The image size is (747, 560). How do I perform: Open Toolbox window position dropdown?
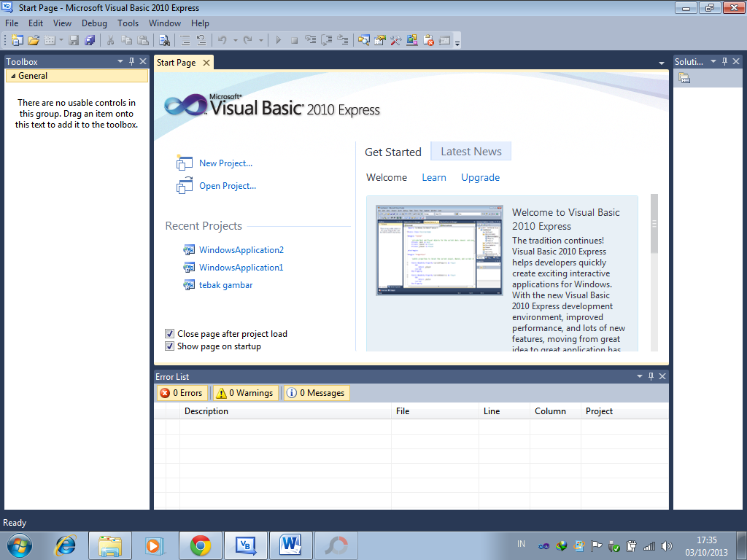pyautogui.click(x=120, y=61)
